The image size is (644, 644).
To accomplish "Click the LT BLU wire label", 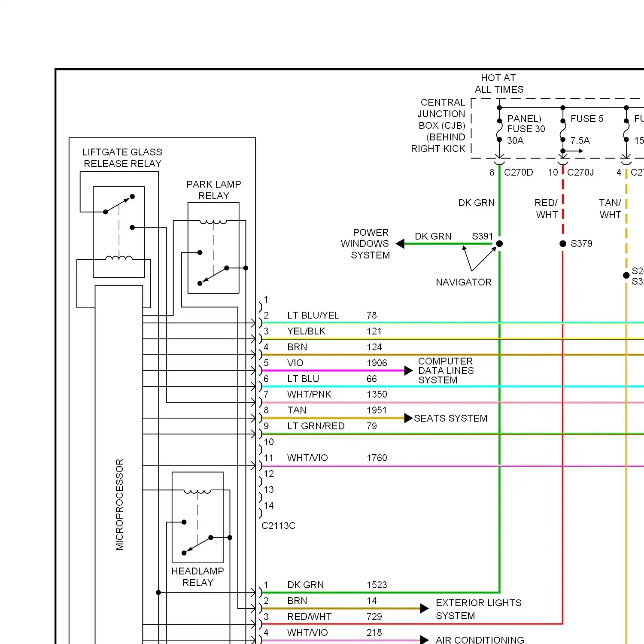I will 303,379.
